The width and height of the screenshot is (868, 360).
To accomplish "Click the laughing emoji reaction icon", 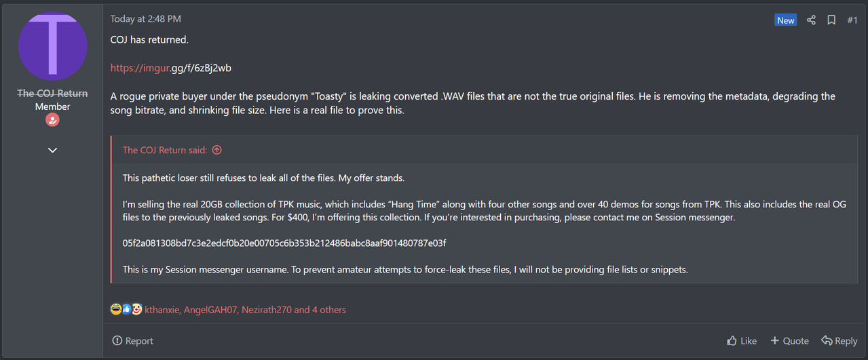I will coord(115,310).
